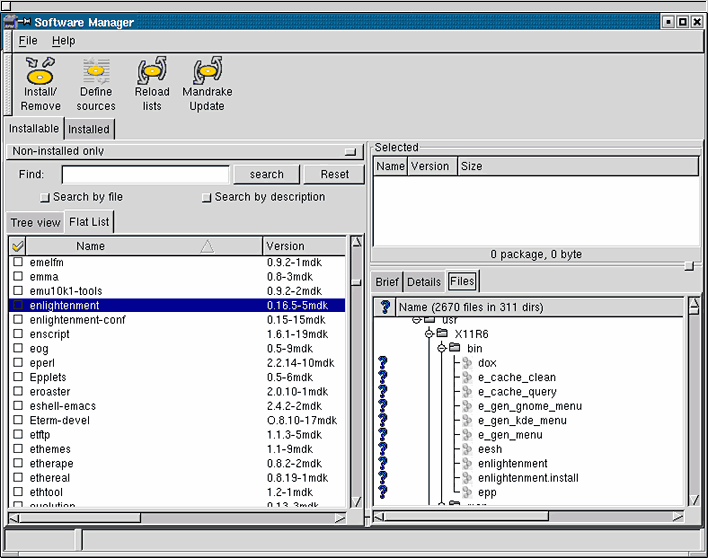The width and height of the screenshot is (708, 558).
Task: Click folder icon of X11R6
Action: pos(442,333)
